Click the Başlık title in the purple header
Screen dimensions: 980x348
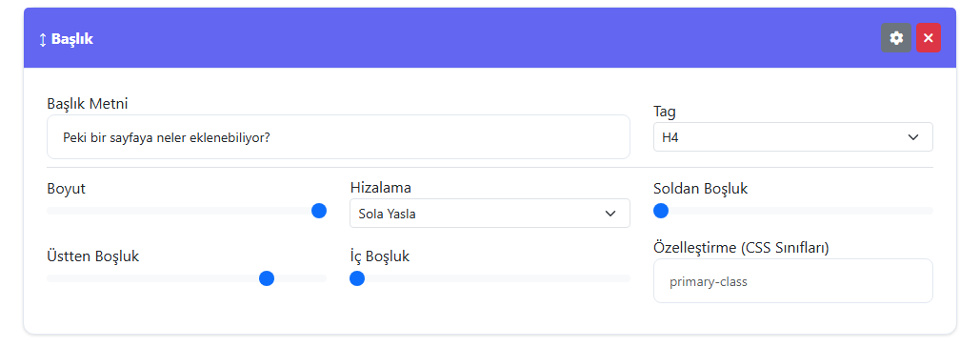click(71, 39)
